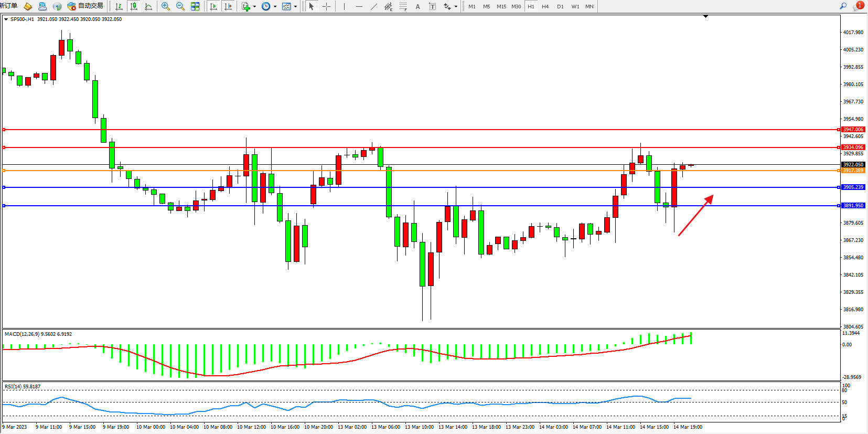This screenshot has height=434, width=868.
Task: Select the crosshair cursor tool
Action: click(x=326, y=6)
